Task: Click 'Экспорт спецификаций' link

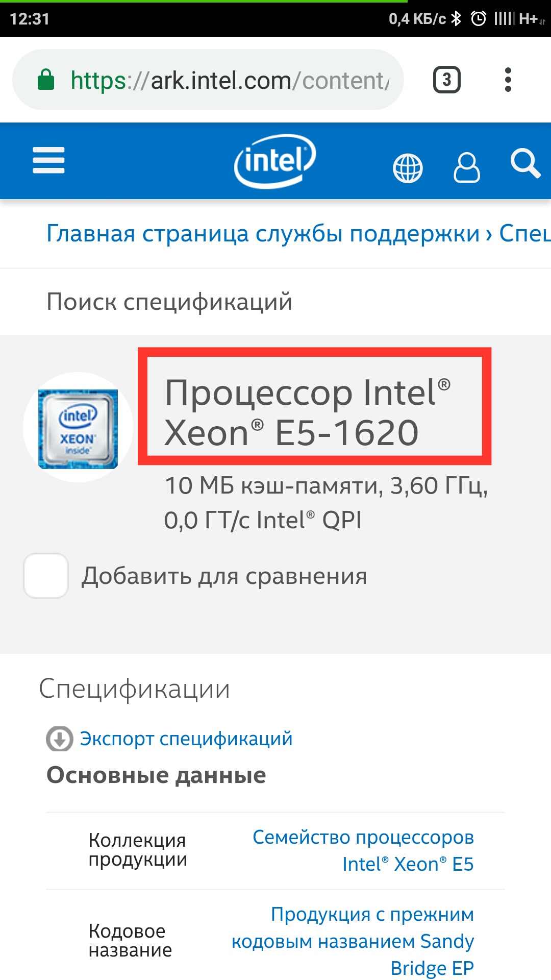Action: click(x=186, y=739)
